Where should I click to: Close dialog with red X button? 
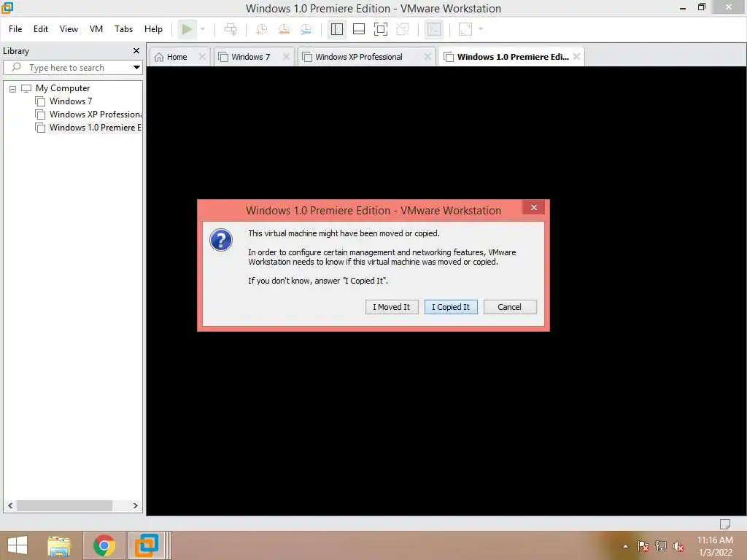point(533,207)
